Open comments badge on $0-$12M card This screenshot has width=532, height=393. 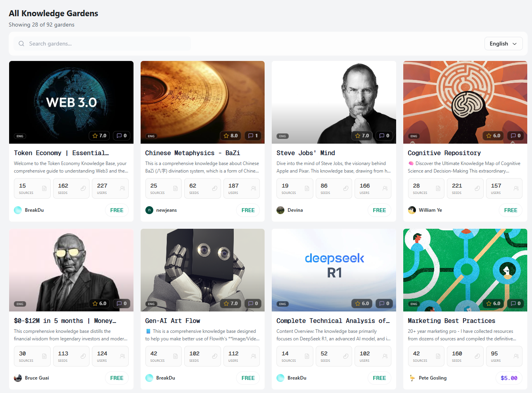[x=122, y=304]
